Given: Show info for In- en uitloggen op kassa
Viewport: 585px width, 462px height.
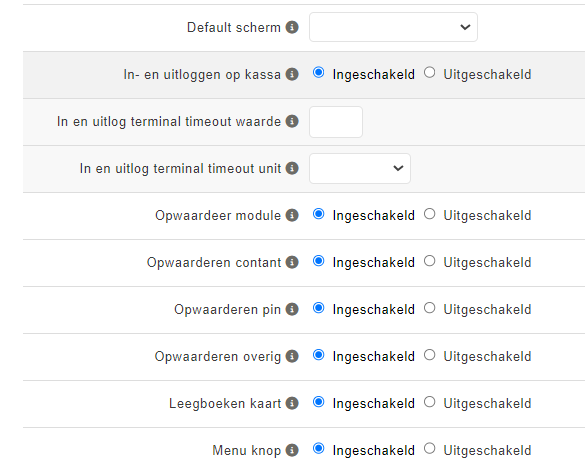Looking at the screenshot, I should (x=292, y=74).
